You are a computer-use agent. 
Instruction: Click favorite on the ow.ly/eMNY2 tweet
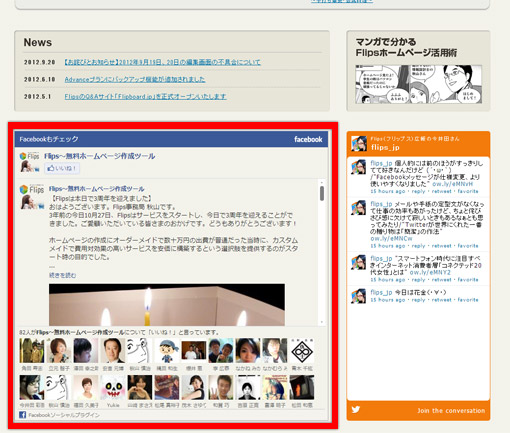click(x=468, y=280)
